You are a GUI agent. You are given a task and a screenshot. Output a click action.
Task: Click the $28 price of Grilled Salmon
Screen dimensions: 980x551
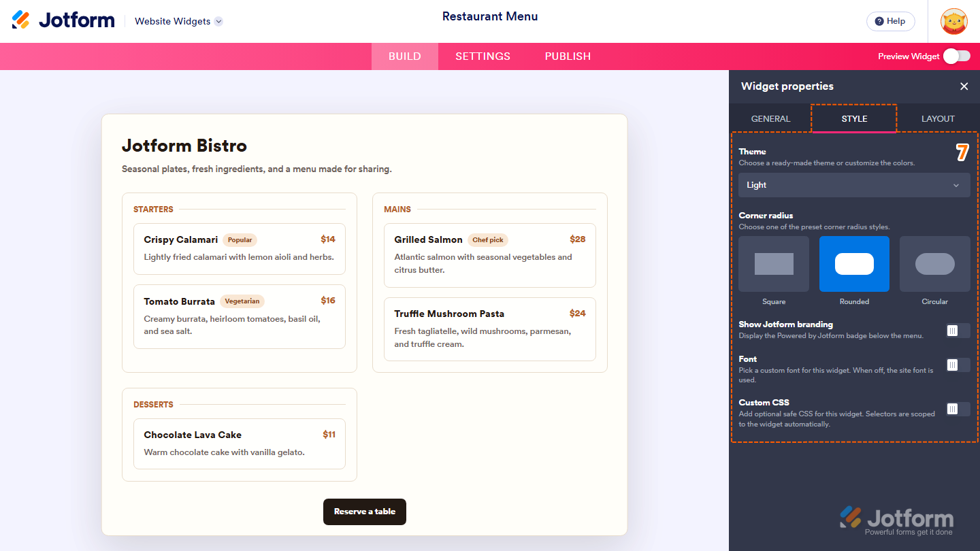pyautogui.click(x=578, y=239)
